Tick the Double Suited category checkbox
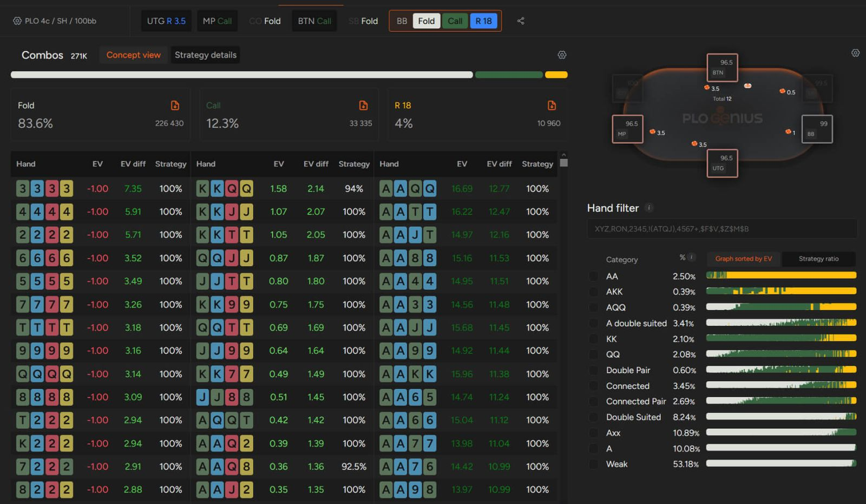This screenshot has height=504, width=866. pyautogui.click(x=594, y=417)
